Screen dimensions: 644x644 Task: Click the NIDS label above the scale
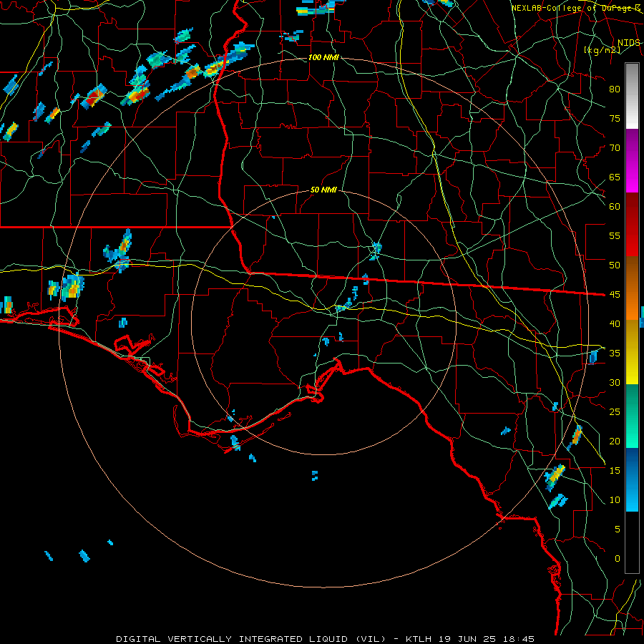(x=628, y=43)
